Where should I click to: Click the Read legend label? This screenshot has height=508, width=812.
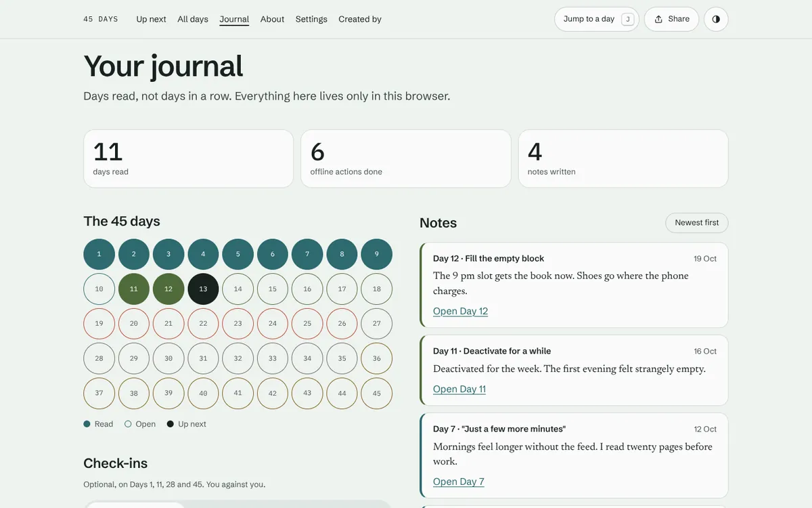[x=104, y=424]
